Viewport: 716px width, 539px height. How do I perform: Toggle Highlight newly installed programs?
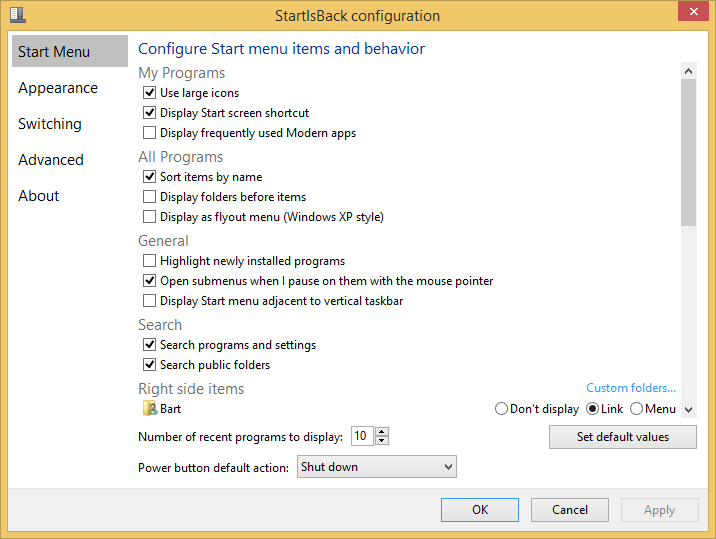[150, 261]
